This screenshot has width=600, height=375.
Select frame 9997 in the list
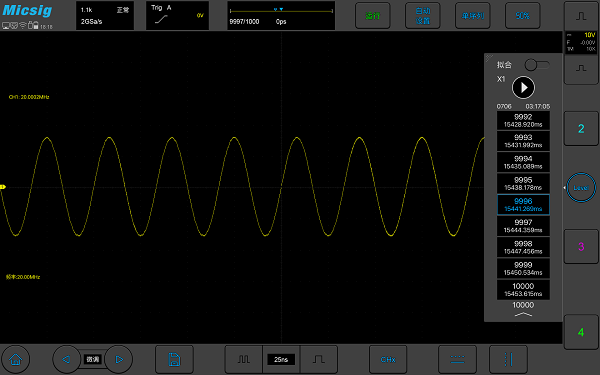click(523, 226)
